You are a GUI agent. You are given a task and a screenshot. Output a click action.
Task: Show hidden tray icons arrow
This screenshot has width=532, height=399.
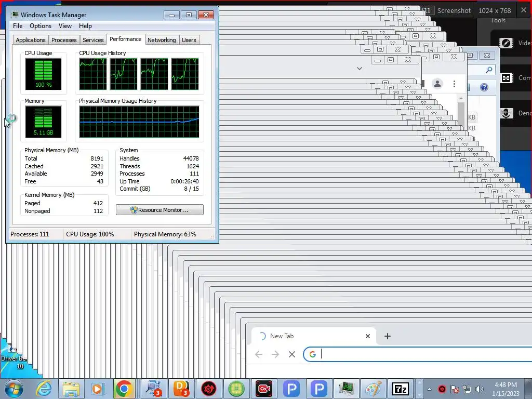(429, 389)
